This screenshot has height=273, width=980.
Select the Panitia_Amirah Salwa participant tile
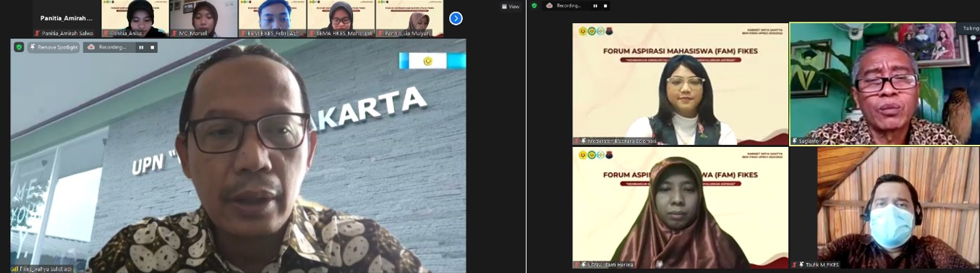point(67,19)
